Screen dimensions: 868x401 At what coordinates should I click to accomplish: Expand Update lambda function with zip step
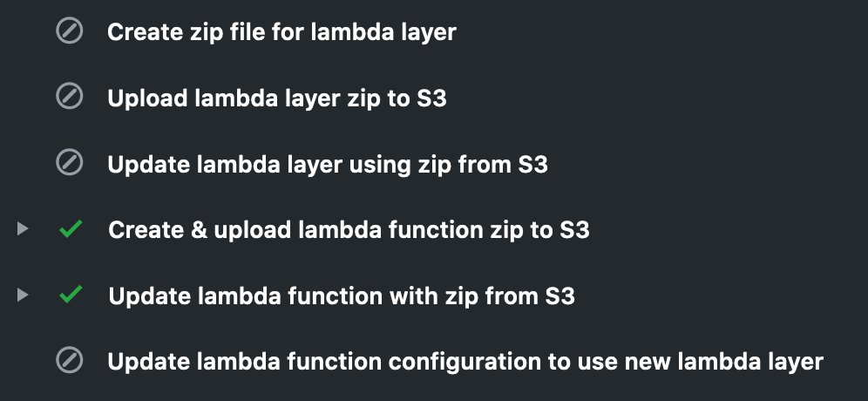pyautogui.click(x=23, y=296)
